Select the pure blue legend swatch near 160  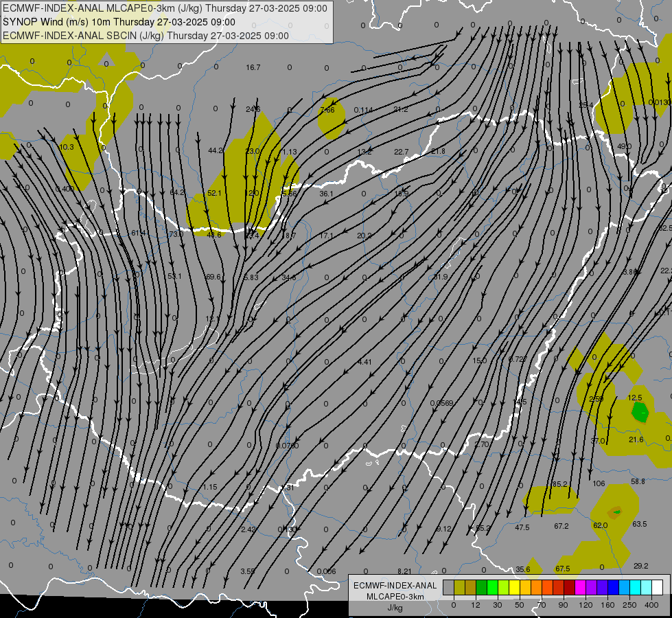[613, 588]
